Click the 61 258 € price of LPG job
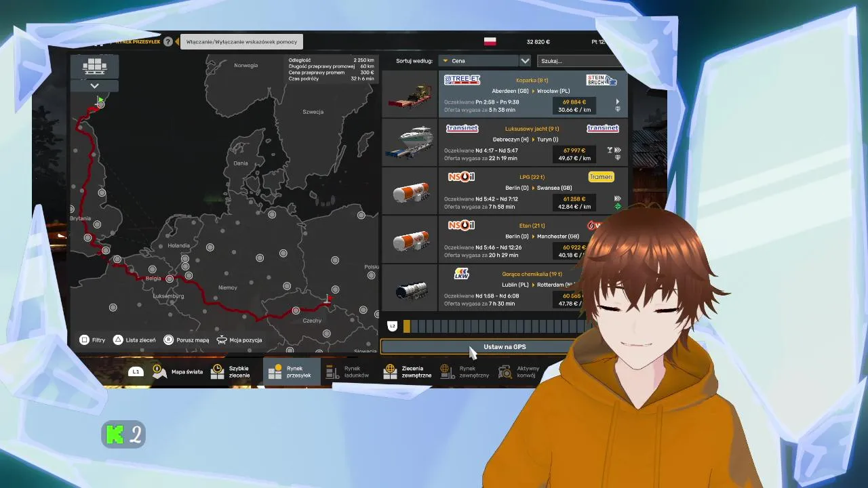 (574, 199)
